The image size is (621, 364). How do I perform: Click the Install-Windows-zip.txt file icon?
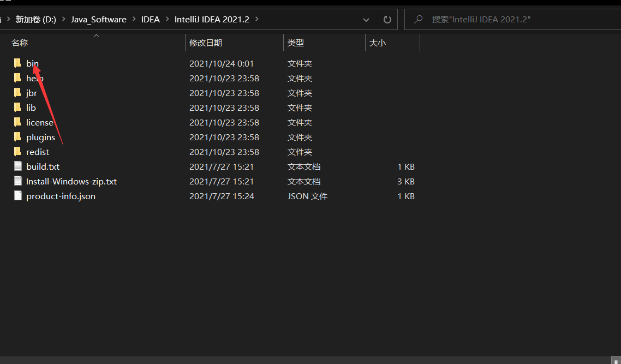tap(17, 181)
